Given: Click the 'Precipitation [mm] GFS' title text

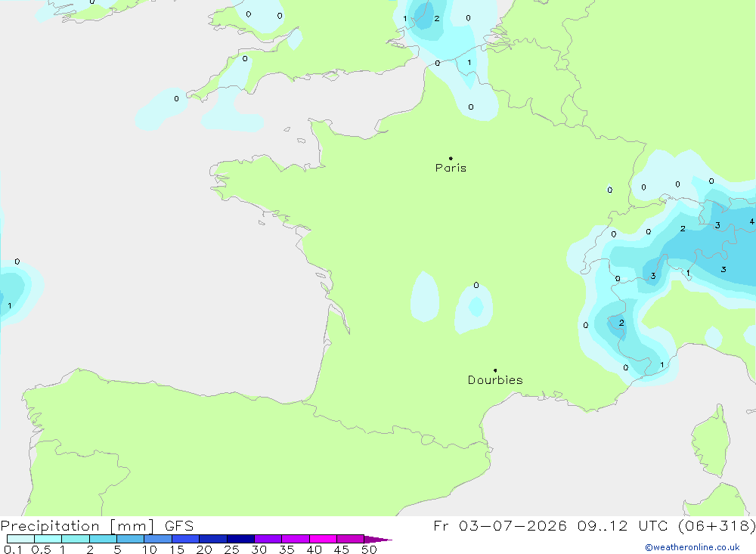Looking at the screenshot, I should [97, 525].
